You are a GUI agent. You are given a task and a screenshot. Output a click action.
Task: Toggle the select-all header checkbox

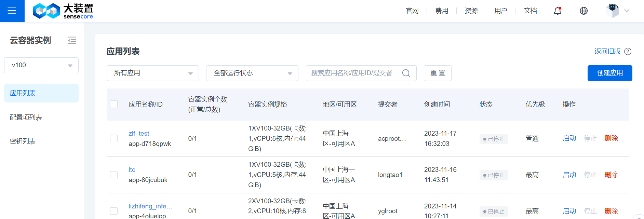[114, 104]
